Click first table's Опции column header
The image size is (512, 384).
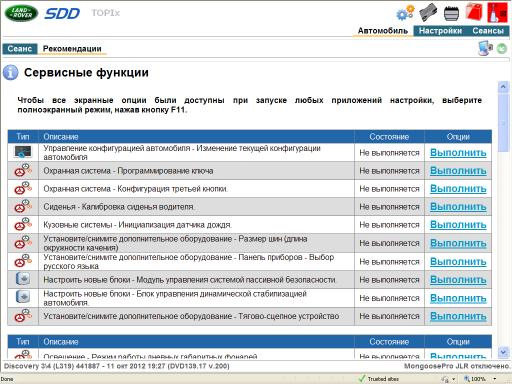(x=458, y=136)
